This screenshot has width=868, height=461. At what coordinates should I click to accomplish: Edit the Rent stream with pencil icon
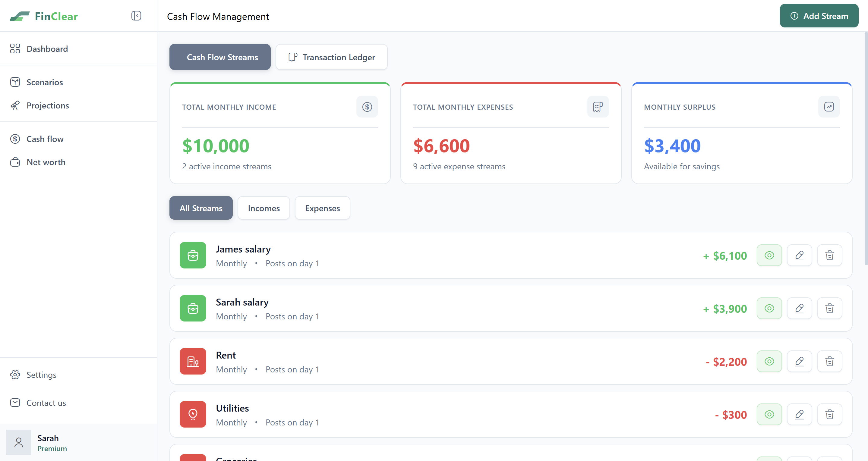[x=799, y=361]
